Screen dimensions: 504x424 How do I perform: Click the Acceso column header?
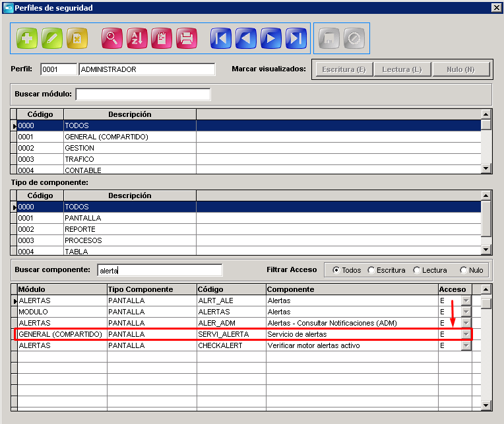pyautogui.click(x=455, y=289)
